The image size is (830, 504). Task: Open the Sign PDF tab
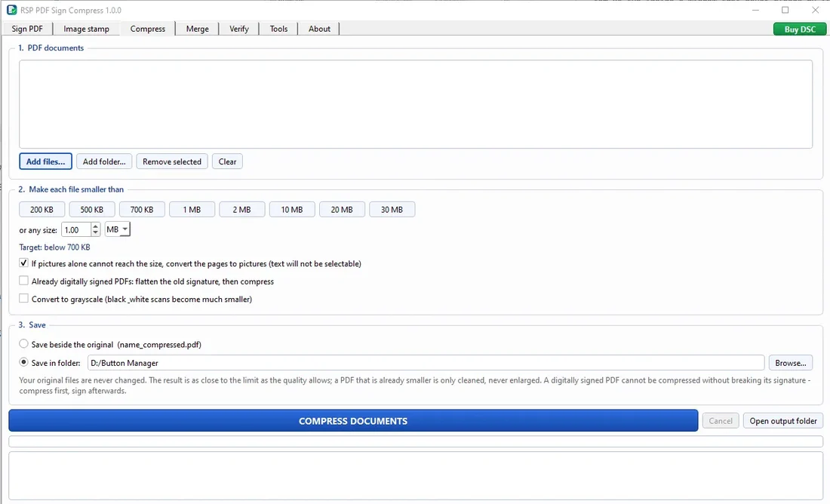coord(27,29)
